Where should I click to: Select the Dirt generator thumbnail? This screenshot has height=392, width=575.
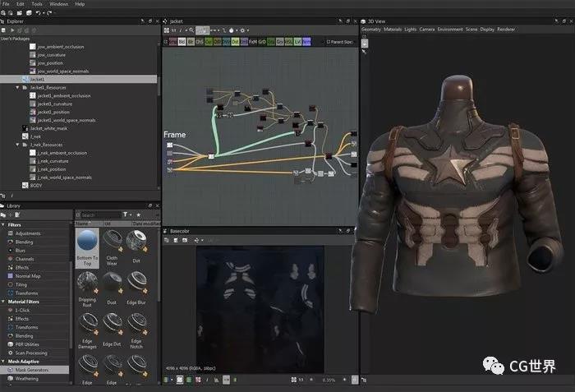(x=136, y=247)
